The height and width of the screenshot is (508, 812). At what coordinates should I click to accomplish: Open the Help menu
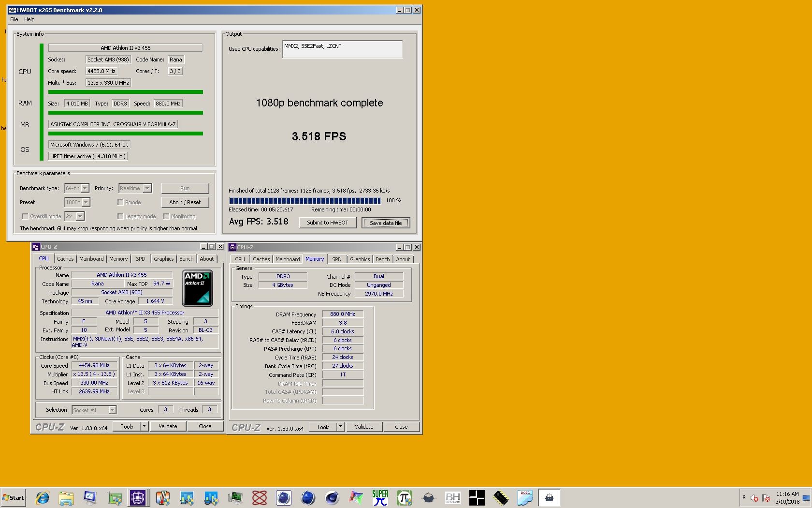click(x=29, y=19)
